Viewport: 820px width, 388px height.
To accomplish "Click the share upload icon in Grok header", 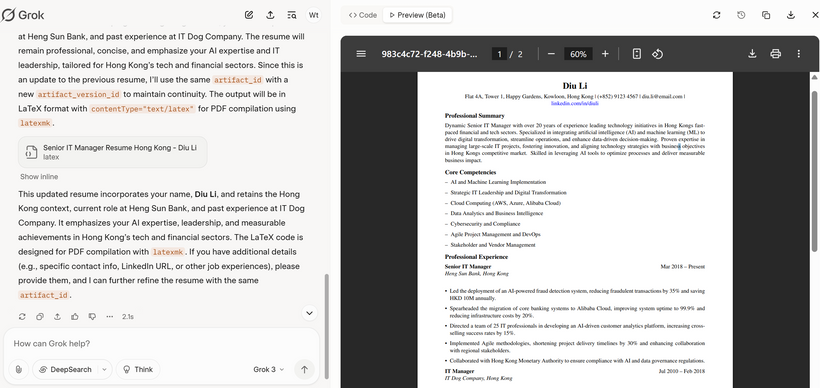I will point(270,15).
